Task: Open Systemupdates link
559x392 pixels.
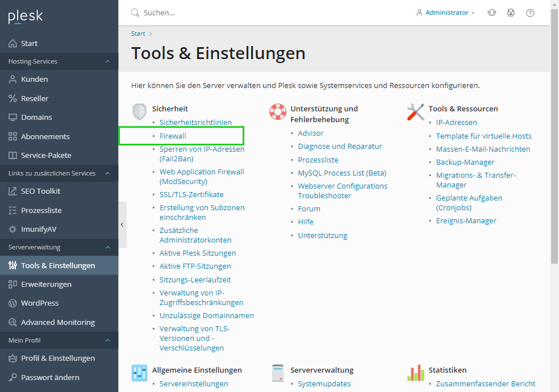Action: [x=324, y=384]
